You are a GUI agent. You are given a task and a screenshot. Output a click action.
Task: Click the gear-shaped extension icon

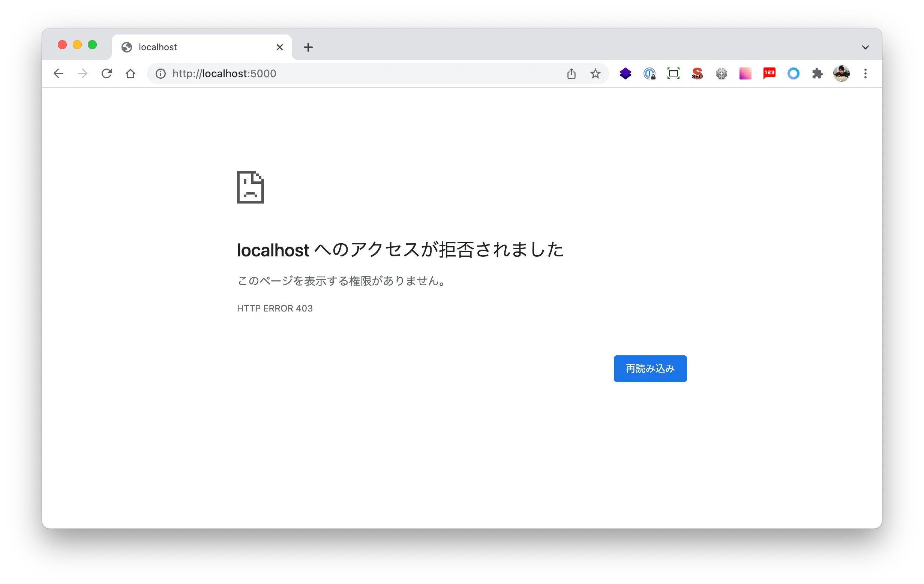(721, 73)
